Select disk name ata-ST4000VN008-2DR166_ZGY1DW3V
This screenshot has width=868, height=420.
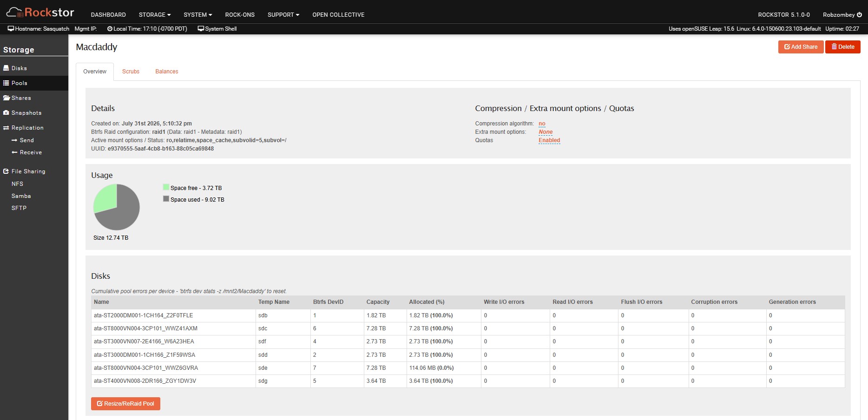[x=145, y=381]
